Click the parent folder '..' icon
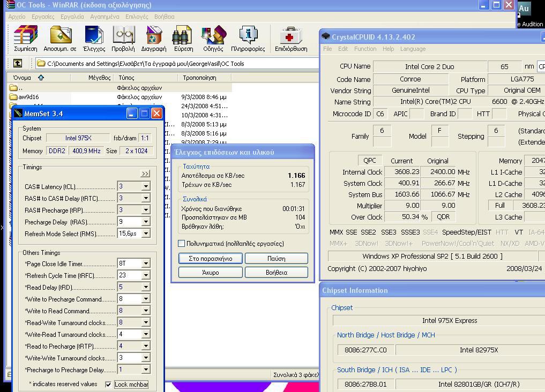This screenshot has height=392, width=545. pos(13,88)
